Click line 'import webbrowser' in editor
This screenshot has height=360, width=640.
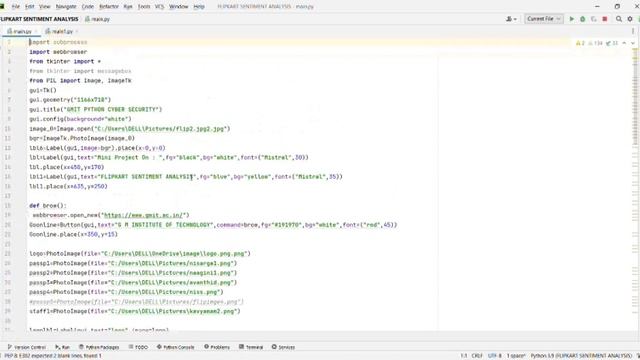pos(58,52)
